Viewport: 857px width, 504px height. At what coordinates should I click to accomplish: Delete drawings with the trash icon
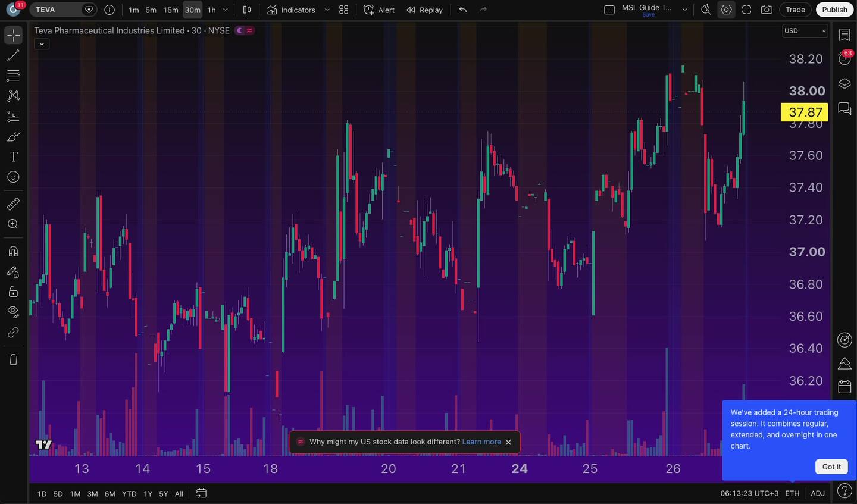tap(13, 359)
